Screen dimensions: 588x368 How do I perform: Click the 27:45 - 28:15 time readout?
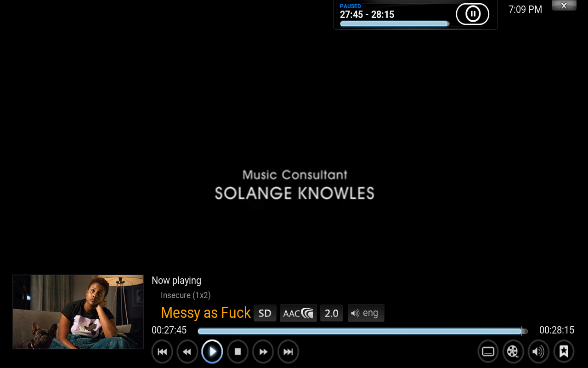(x=367, y=15)
